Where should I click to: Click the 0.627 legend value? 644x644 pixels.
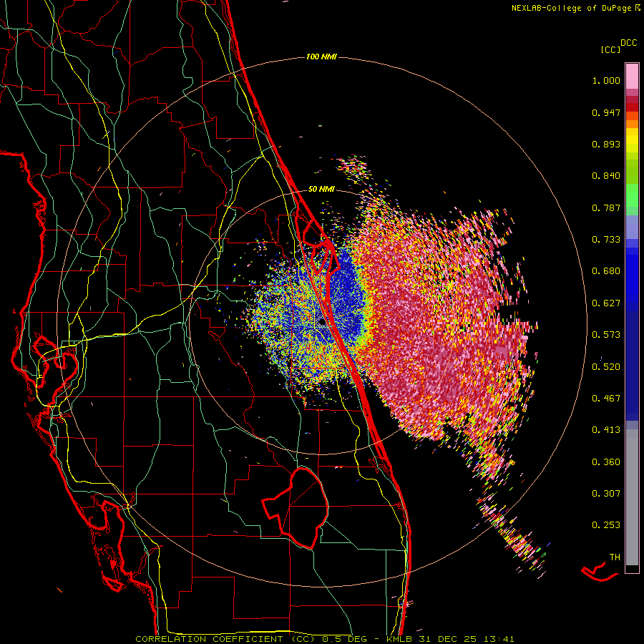point(606,303)
